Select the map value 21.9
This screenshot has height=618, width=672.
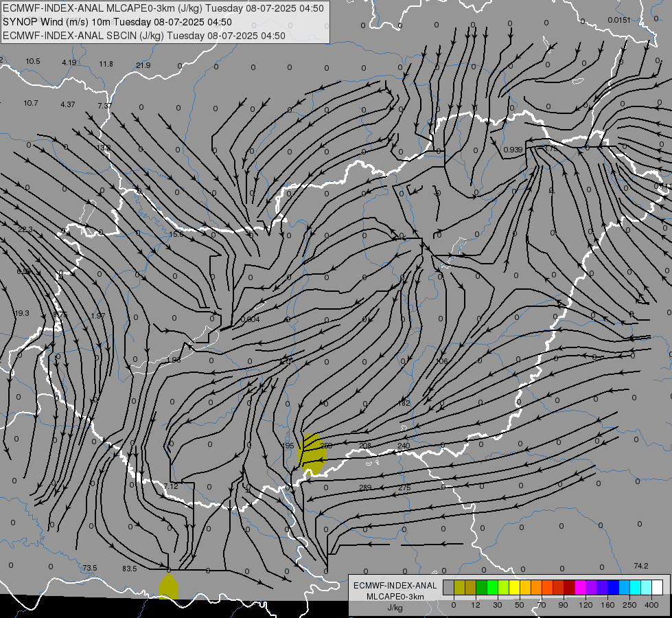coord(143,65)
